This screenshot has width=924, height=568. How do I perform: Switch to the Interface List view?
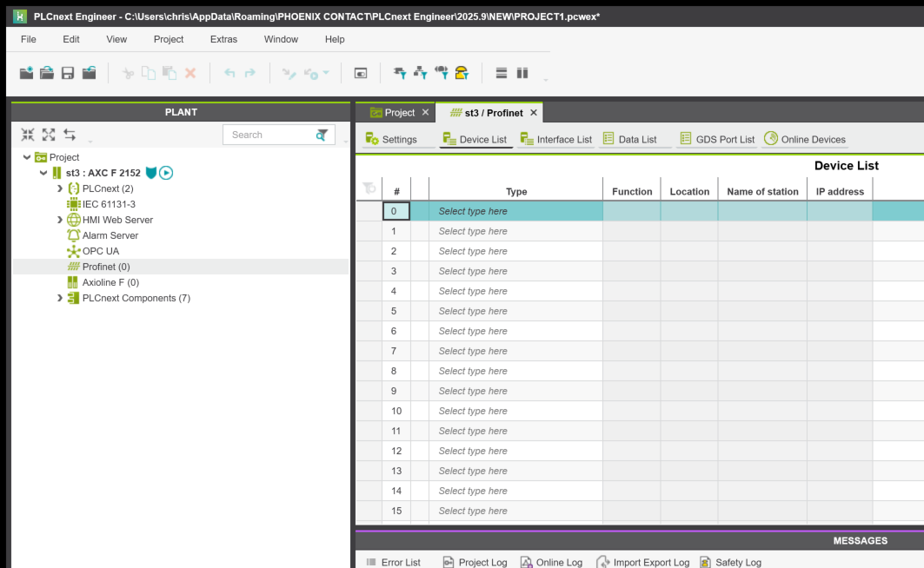[555, 139]
